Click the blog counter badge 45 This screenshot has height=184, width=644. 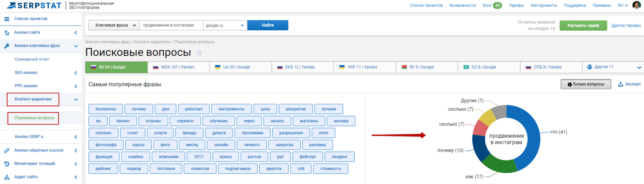(497, 5)
